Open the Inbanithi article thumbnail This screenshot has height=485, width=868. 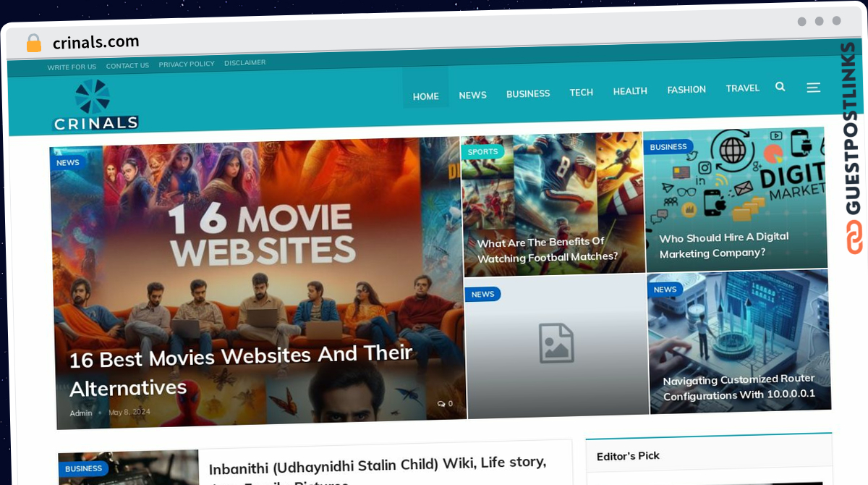pos(128,468)
